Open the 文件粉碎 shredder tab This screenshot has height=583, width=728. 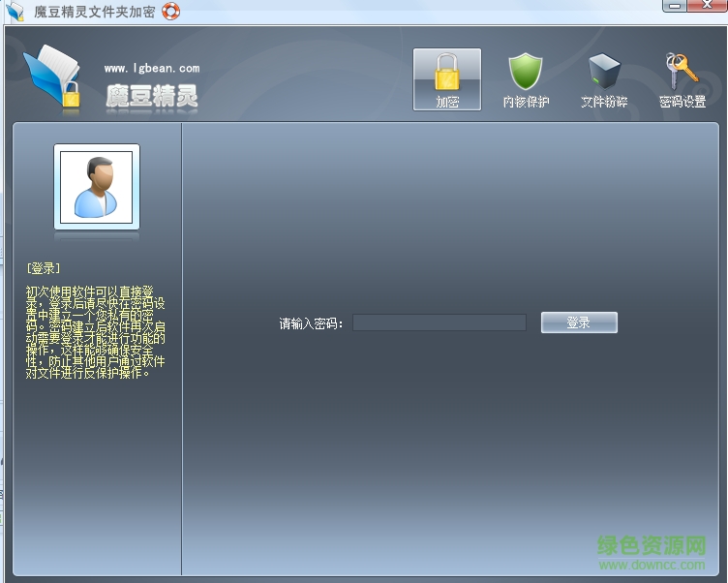[x=604, y=79]
